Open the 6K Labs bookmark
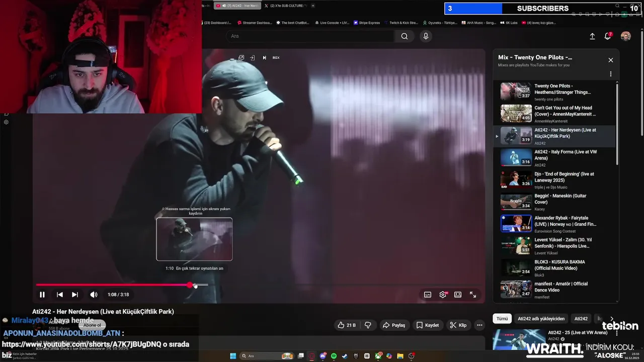644x362 pixels. coord(509,23)
